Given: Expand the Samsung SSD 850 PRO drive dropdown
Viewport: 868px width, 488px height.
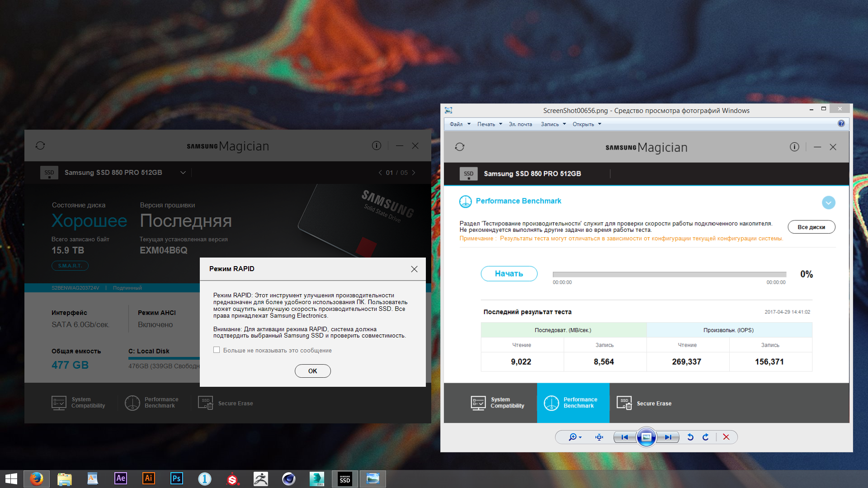Looking at the screenshot, I should coord(183,173).
